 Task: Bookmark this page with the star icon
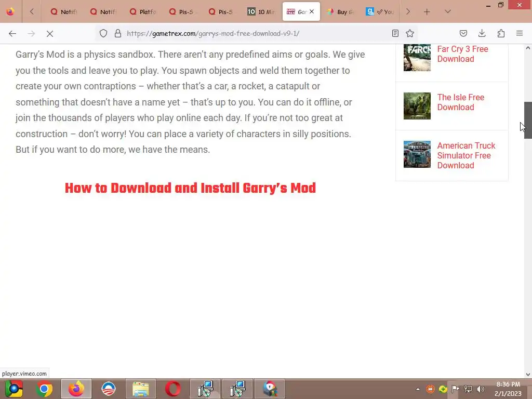click(410, 33)
